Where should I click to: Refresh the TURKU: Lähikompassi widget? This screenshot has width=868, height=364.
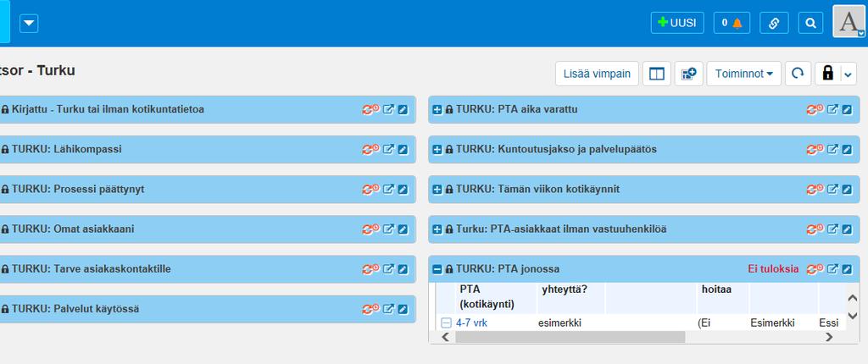tap(371, 149)
